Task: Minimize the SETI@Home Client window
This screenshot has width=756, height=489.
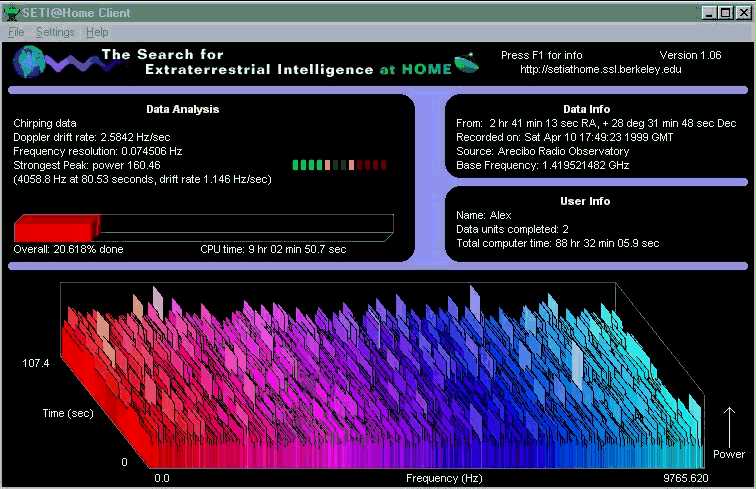Action: [x=708, y=13]
